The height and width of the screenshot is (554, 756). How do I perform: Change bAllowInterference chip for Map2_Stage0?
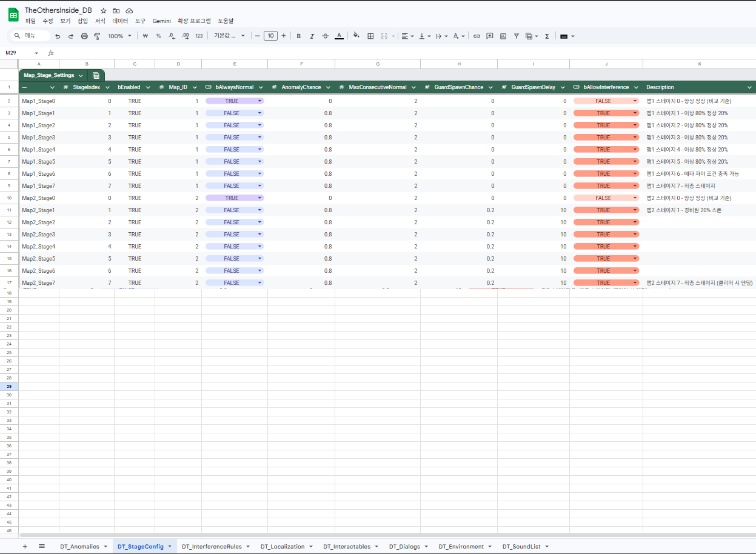(606, 198)
